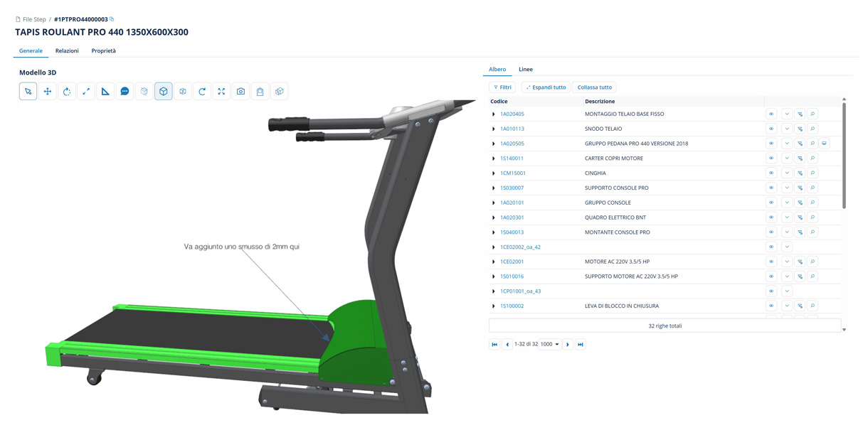Image resolution: width=868 pixels, height=430 pixels.
Task: Click the Espandi tutto button
Action: tap(546, 87)
